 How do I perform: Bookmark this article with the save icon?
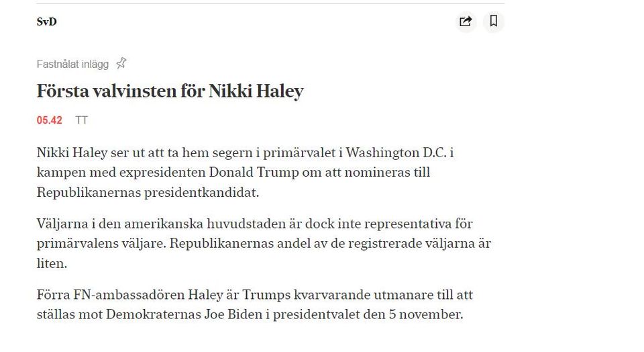coord(494,21)
